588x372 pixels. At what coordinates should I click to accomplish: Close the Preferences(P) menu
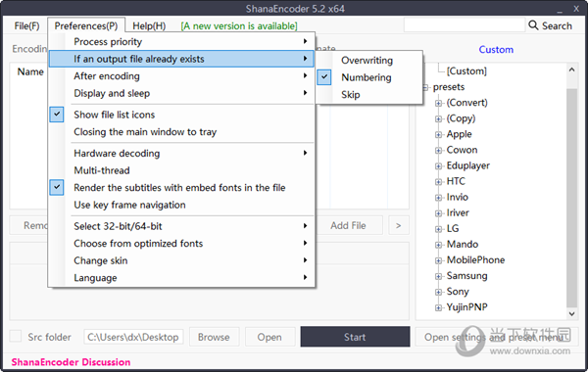[x=86, y=25]
